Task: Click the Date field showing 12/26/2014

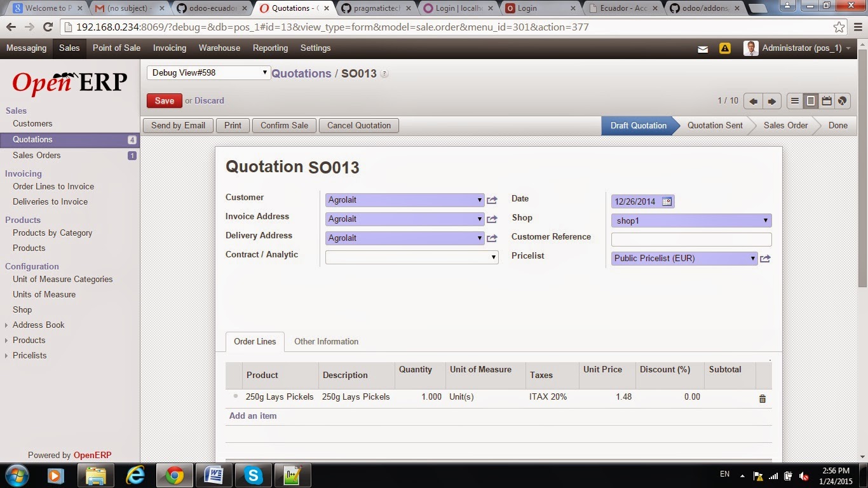Action: pyautogui.click(x=642, y=201)
